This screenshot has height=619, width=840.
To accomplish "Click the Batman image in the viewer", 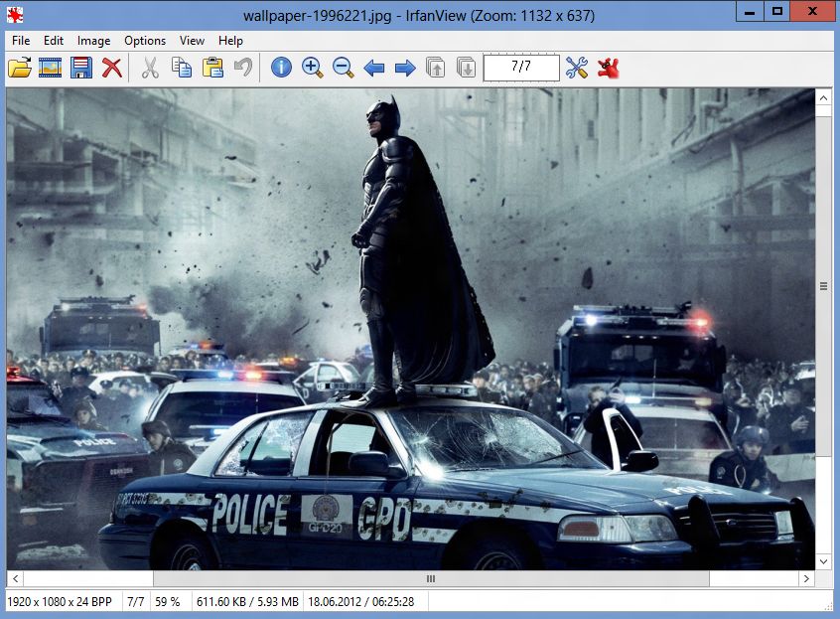I will pos(411,329).
